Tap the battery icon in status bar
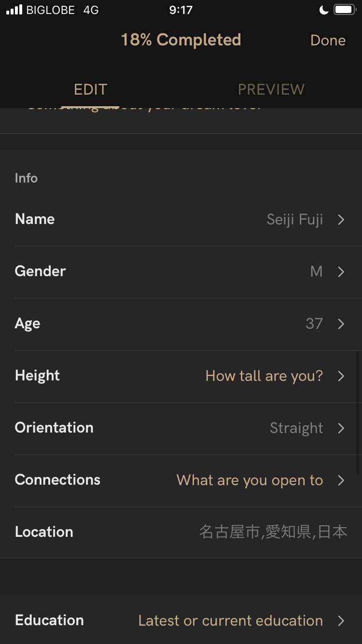The width and height of the screenshot is (362, 644). tap(345, 10)
